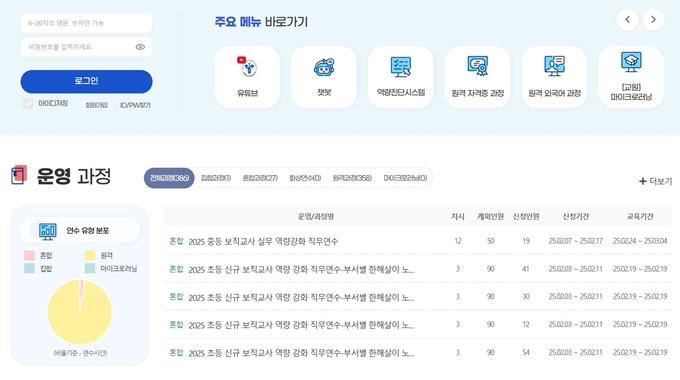The image size is (680, 380).
Task: Click the pink 혼합 legend swatch
Action: (x=29, y=255)
